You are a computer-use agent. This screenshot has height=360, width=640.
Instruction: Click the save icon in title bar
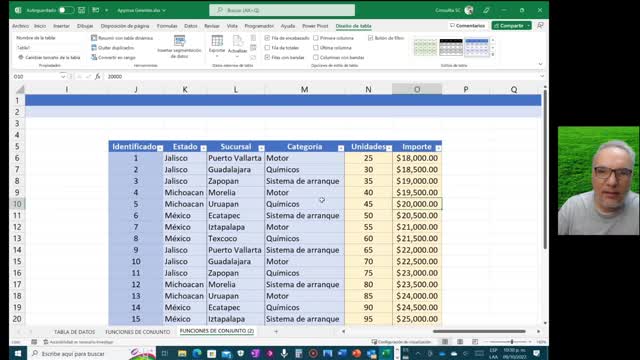82,10
